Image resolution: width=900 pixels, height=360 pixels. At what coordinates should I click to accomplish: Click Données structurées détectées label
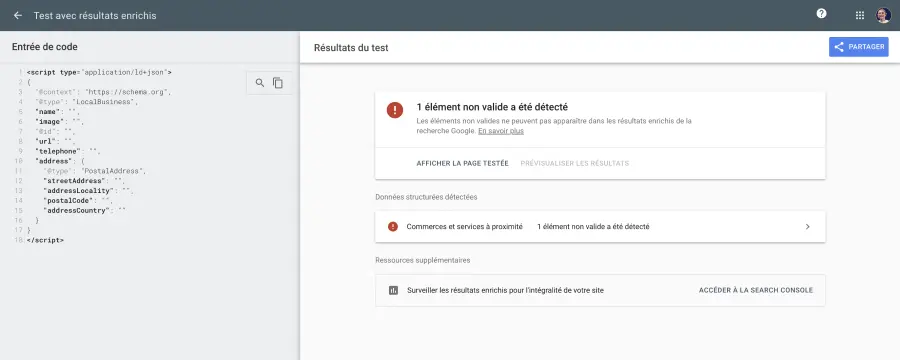426,197
